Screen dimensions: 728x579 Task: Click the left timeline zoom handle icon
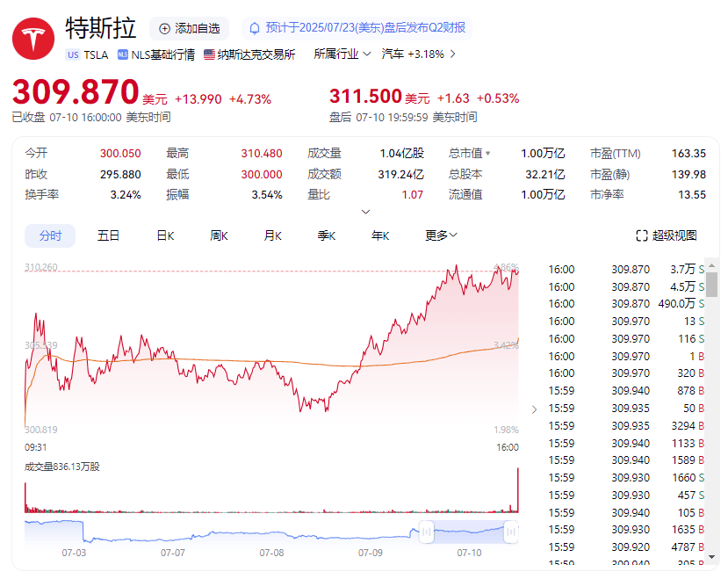point(427,531)
